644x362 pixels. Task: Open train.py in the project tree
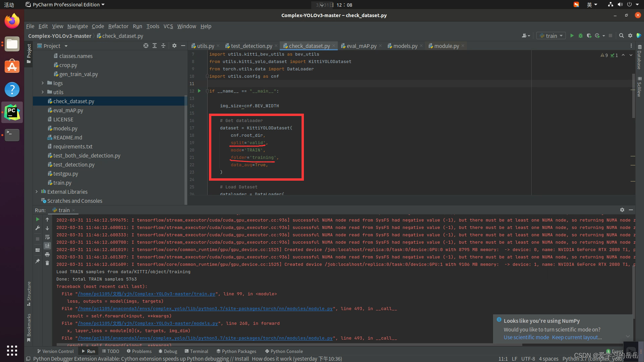(62, 183)
